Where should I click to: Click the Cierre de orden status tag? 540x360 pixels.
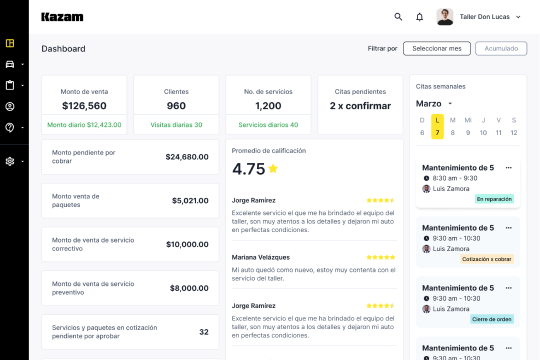tap(492, 319)
